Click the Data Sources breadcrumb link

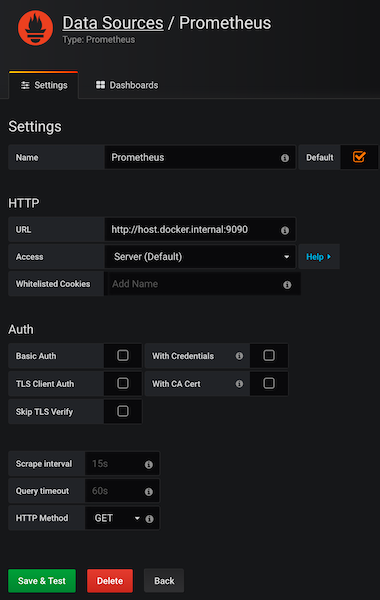pyautogui.click(x=113, y=23)
